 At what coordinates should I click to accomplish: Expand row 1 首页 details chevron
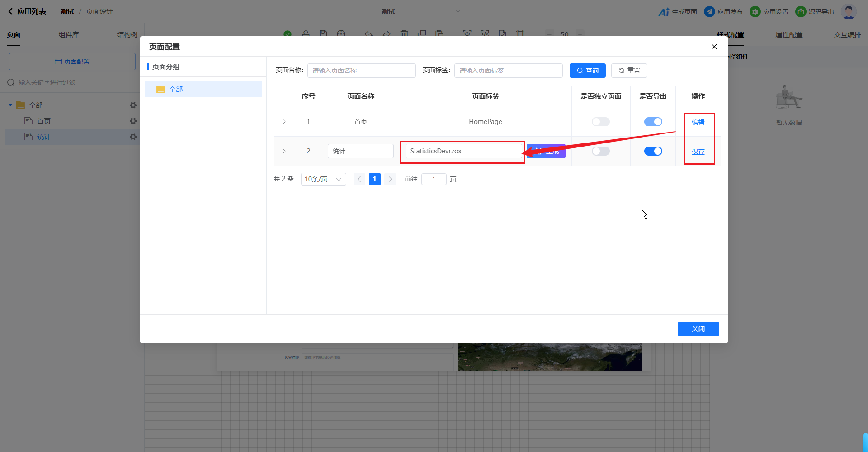pos(284,122)
